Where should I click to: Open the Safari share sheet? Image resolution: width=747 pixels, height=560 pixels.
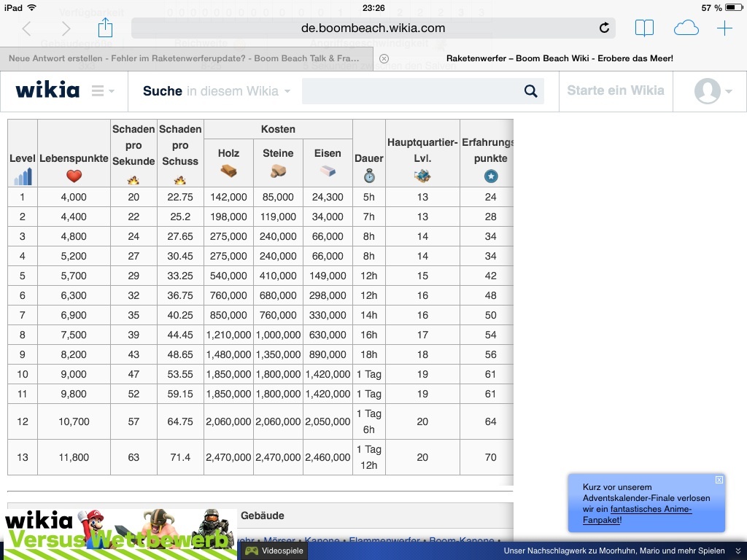105,28
